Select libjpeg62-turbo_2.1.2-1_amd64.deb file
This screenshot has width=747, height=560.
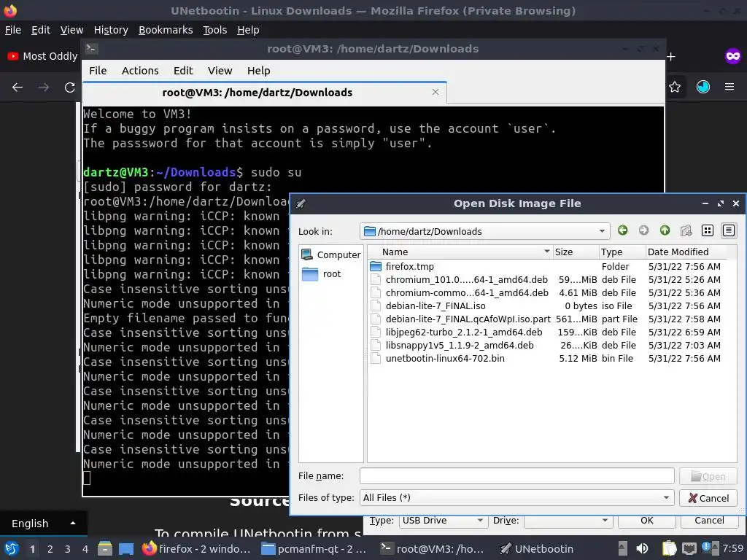tap(463, 332)
